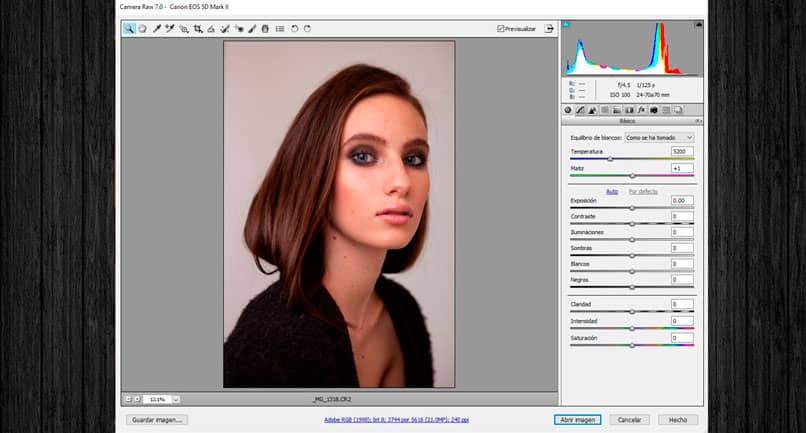Click the Abrir imagen button
Viewport: 806px width, 433px height.
tap(577, 420)
